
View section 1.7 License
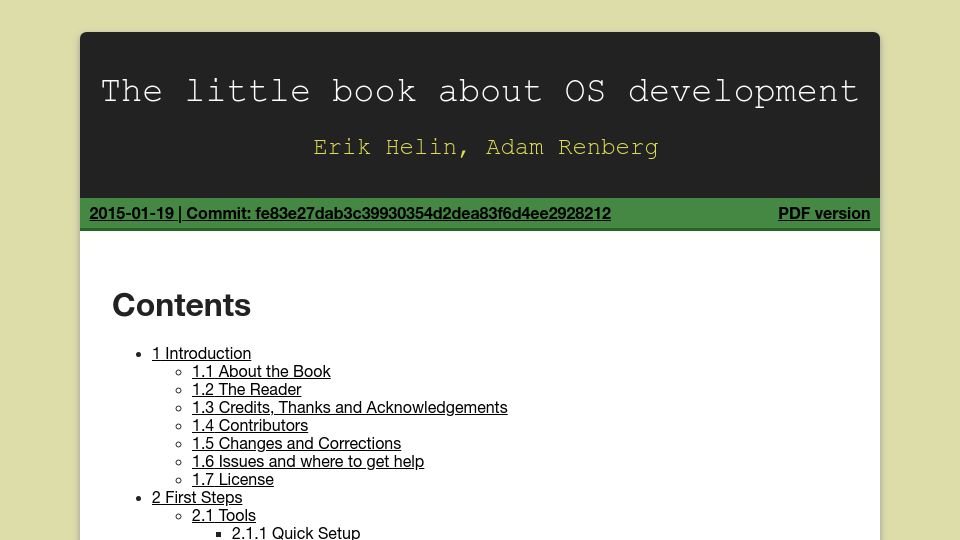pyautogui.click(x=233, y=479)
